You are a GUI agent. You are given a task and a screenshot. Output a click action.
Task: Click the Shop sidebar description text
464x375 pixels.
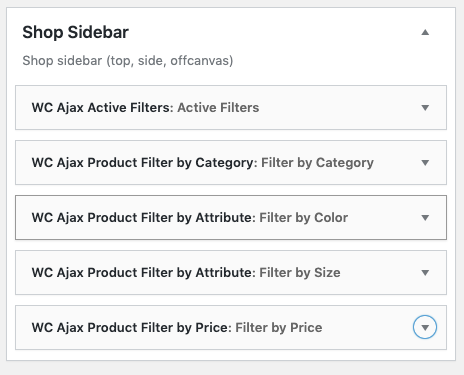tap(128, 61)
